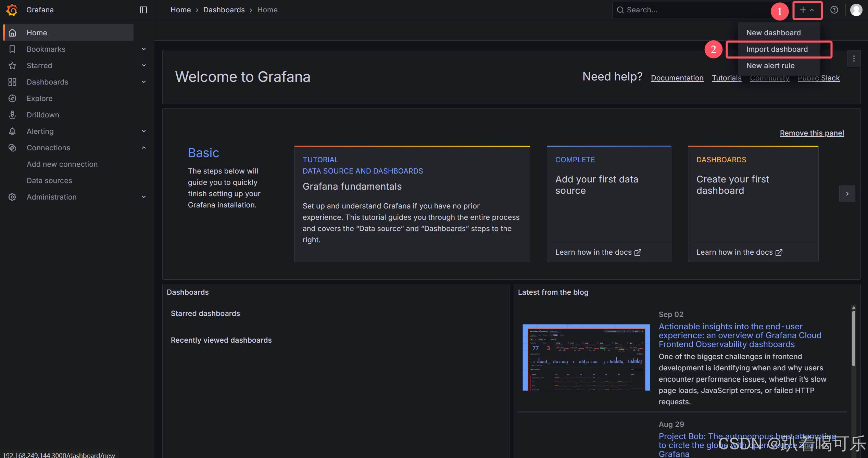This screenshot has width=868, height=458.
Task: Click the search magnifier icon
Action: point(620,10)
